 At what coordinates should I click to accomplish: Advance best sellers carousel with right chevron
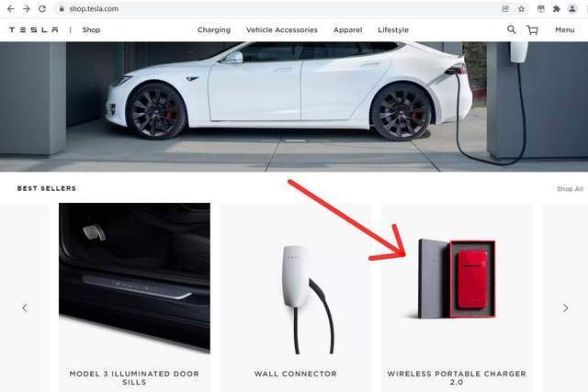point(566,308)
